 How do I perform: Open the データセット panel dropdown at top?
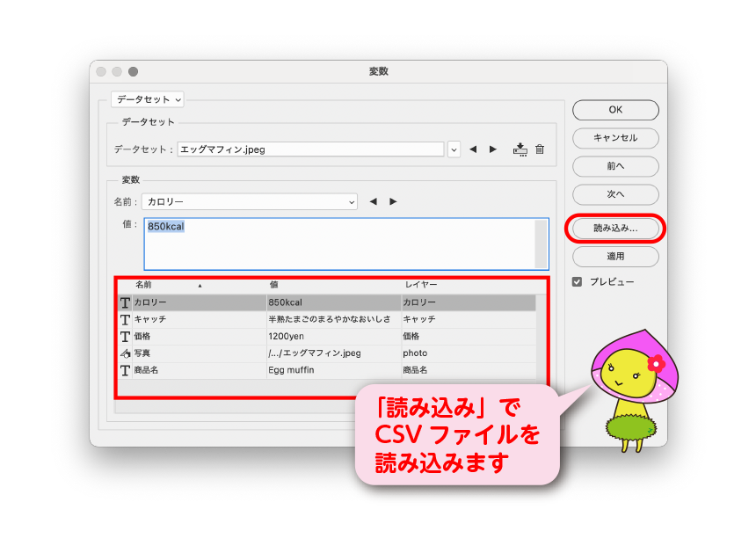[148, 99]
